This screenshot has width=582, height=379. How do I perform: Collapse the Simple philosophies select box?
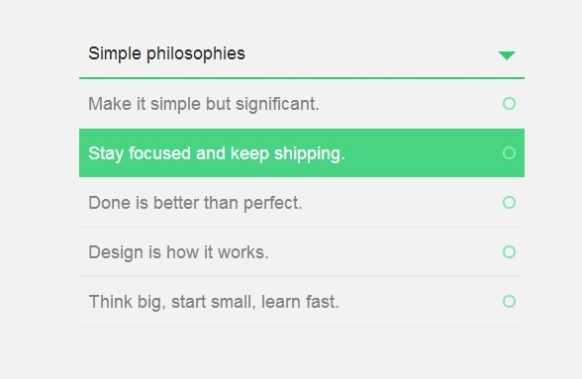coord(302,54)
